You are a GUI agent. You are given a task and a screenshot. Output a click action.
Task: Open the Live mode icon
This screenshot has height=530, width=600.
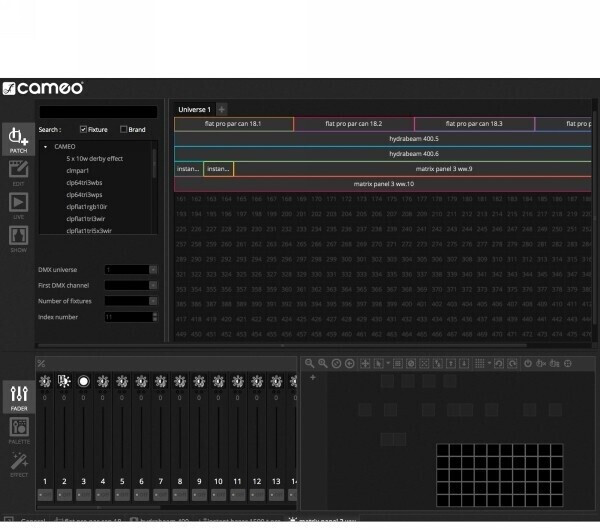point(17,204)
